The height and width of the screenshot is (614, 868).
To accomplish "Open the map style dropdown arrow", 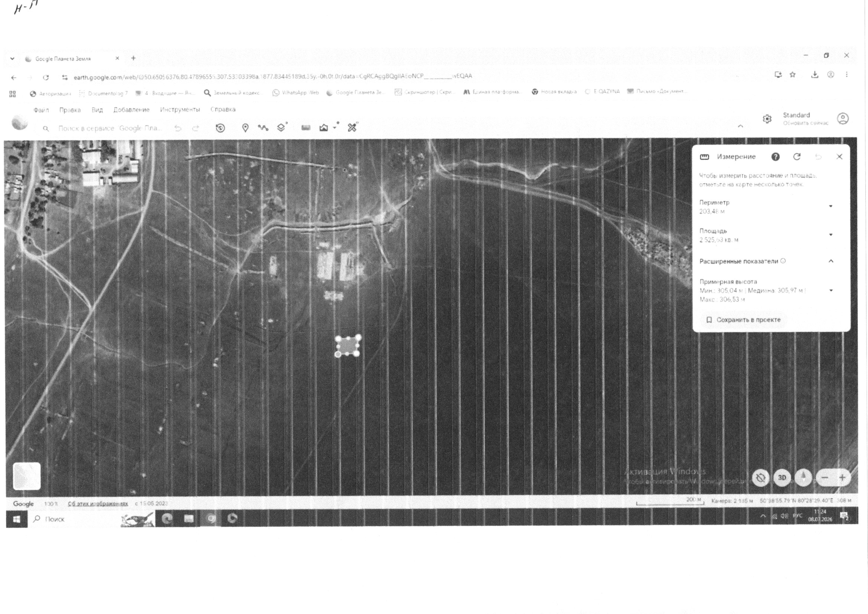I will point(335,128).
